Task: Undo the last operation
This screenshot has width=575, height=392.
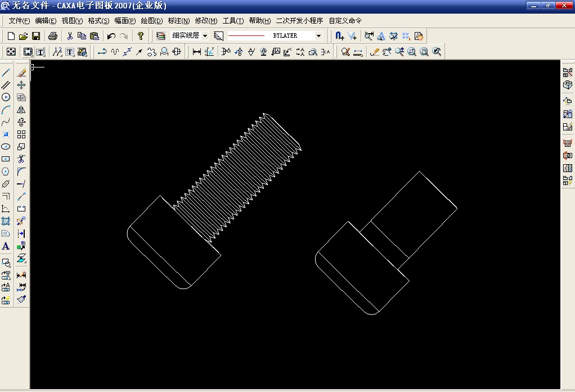Action: pos(111,36)
